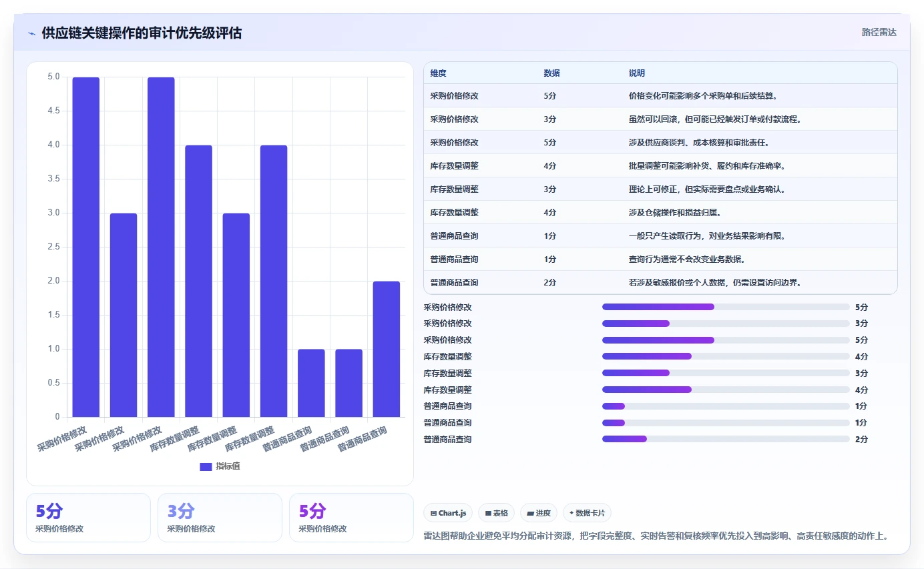The width and height of the screenshot is (924, 569).
Task: Click the icon beside the 供应链关键操作 heading
Action: coord(32,33)
